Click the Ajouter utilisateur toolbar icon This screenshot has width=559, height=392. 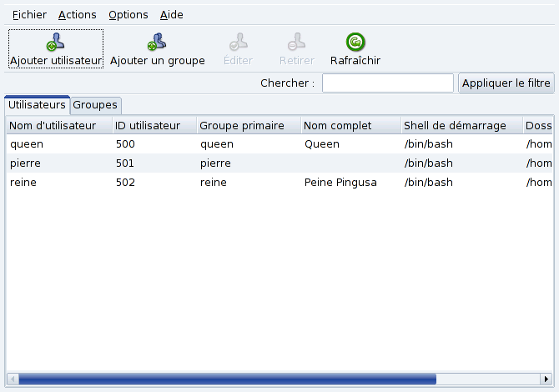coord(56,42)
